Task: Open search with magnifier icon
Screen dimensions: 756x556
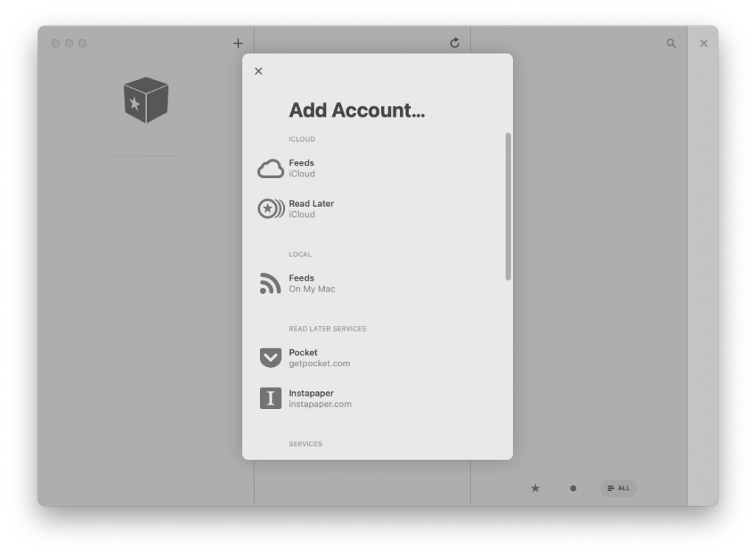Action: pos(671,44)
